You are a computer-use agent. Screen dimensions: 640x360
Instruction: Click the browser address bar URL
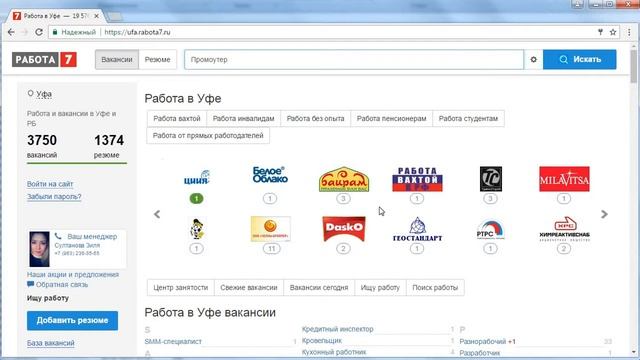click(x=137, y=32)
